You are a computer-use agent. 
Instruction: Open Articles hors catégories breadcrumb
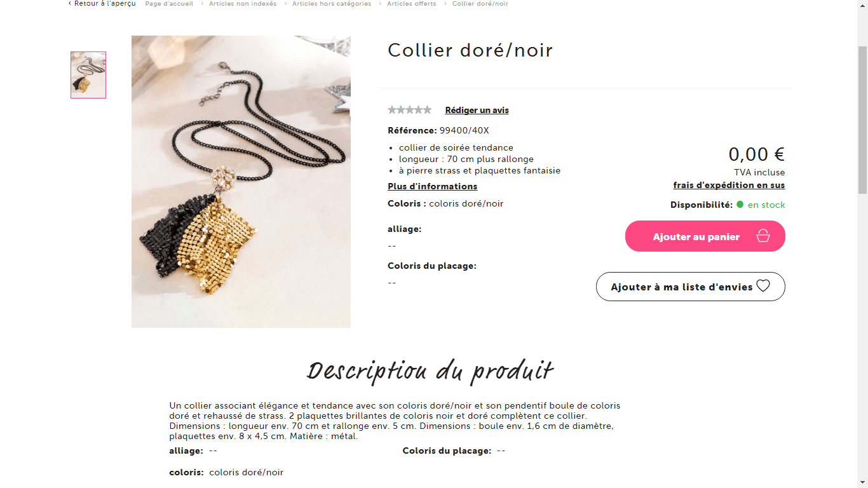coord(332,3)
